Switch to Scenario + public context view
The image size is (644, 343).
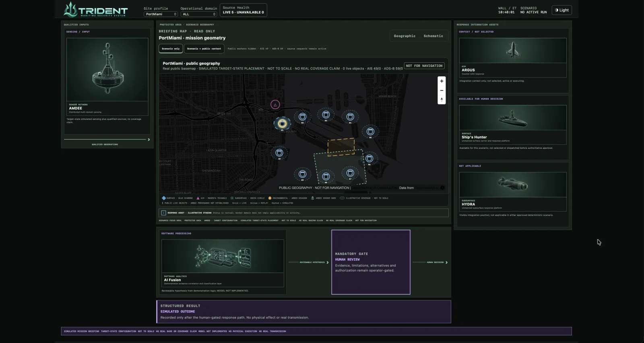tap(204, 49)
